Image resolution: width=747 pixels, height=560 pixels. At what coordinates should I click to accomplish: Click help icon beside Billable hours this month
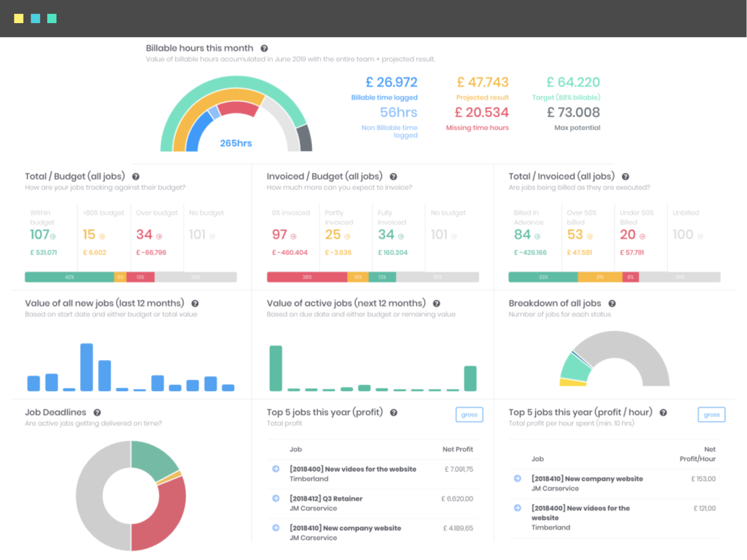tap(264, 48)
